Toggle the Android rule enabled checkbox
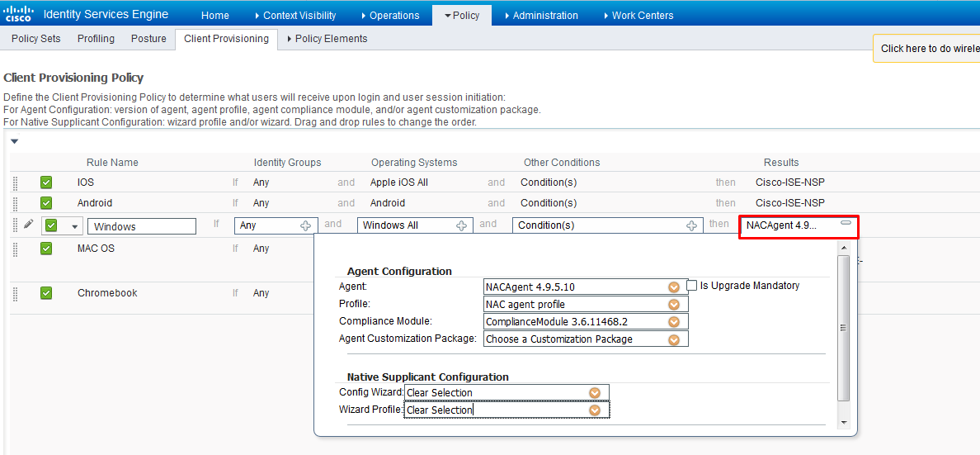This screenshot has height=455, width=980. point(45,203)
